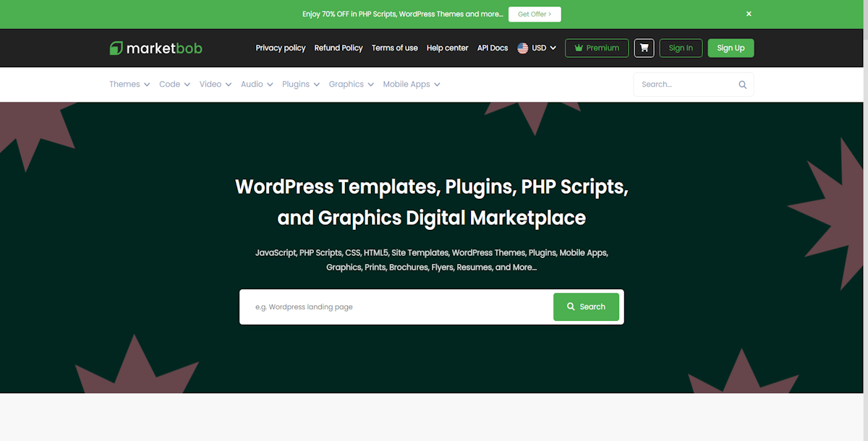Screen dimensions: 868x441
Task: Click the marketbob logo
Action: tap(156, 48)
